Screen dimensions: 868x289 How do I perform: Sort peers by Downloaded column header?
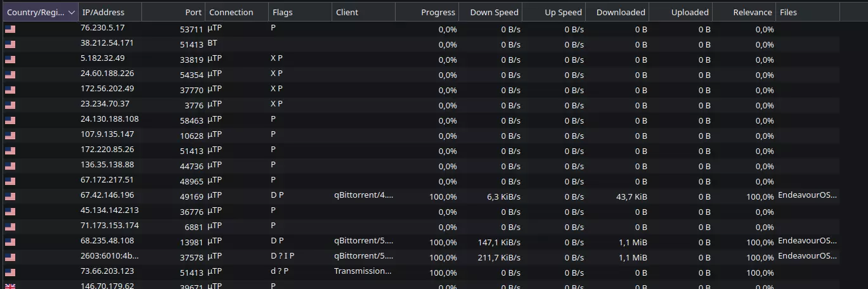(618, 12)
